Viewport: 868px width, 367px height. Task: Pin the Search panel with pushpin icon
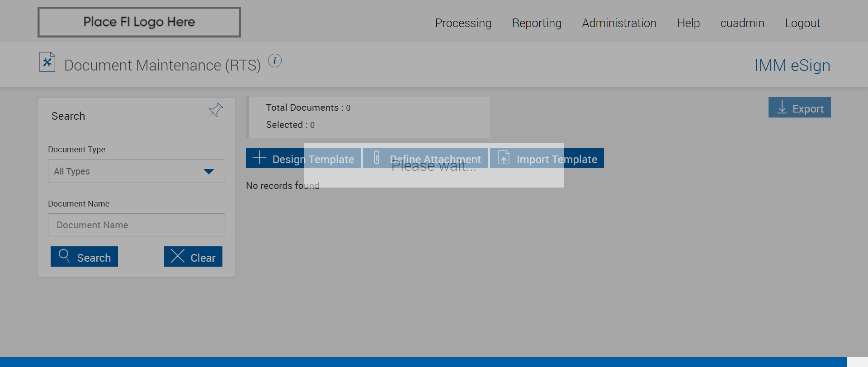coord(215,110)
